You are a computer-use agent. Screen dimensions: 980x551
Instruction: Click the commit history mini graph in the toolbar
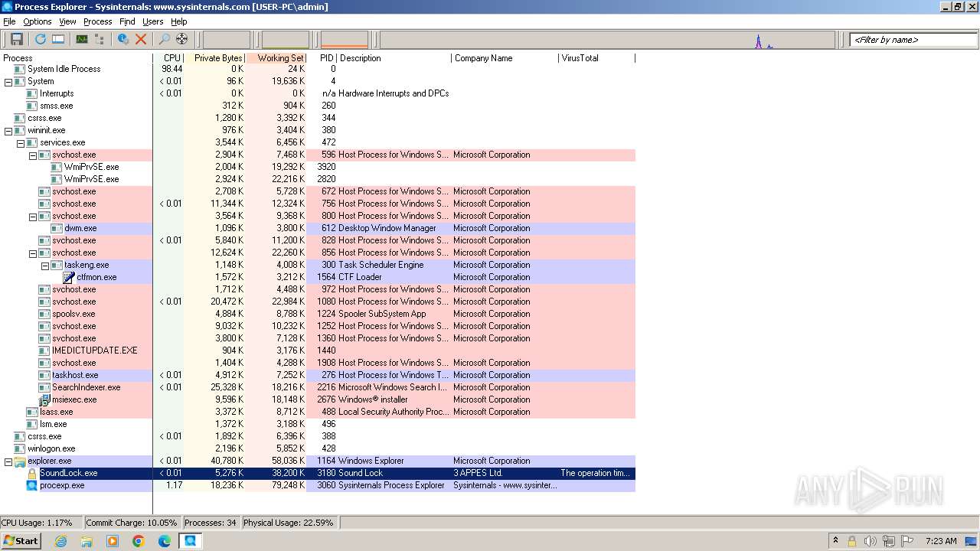click(286, 39)
